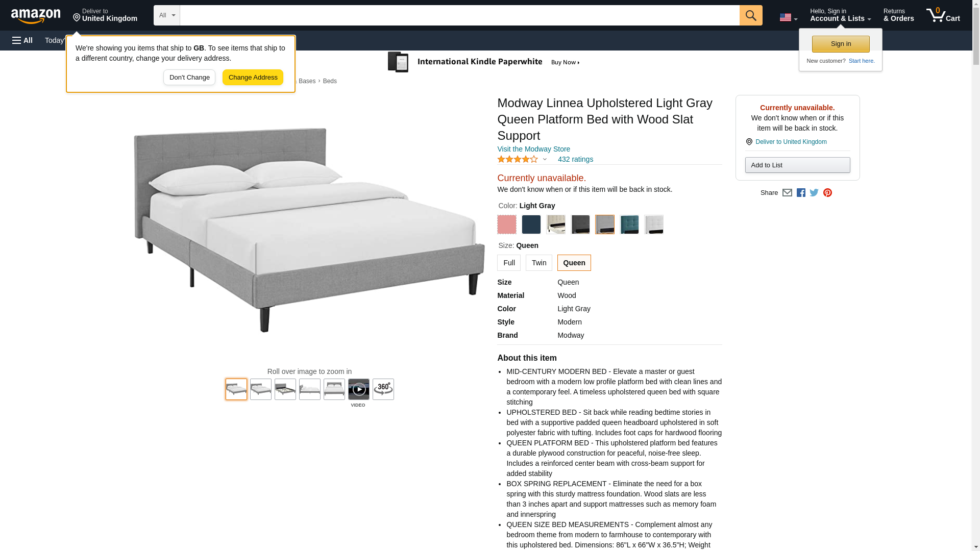Share on Pinterest icon

[827, 193]
